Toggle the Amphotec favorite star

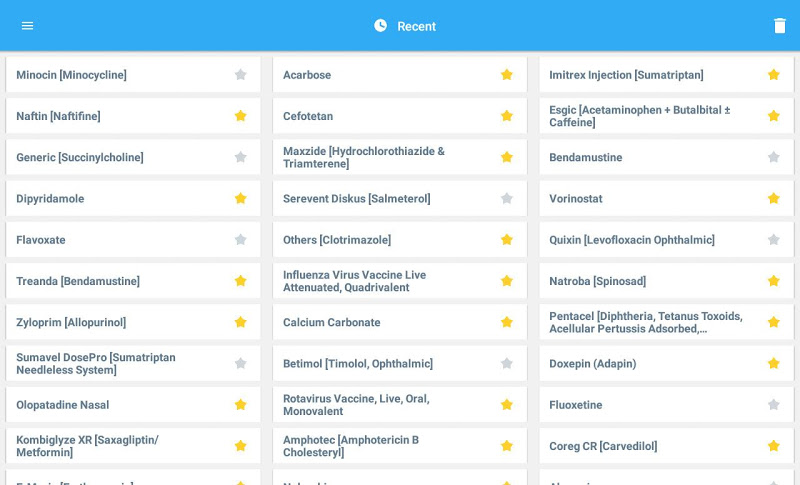(x=507, y=446)
